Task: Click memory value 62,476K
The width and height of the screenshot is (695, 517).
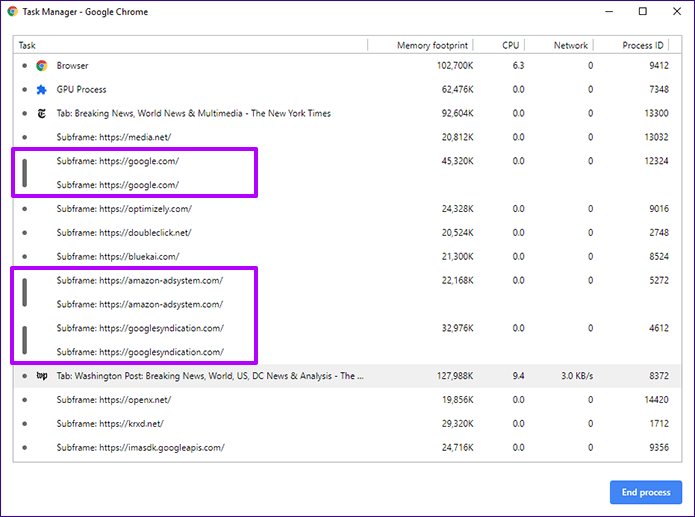Action: (457, 90)
